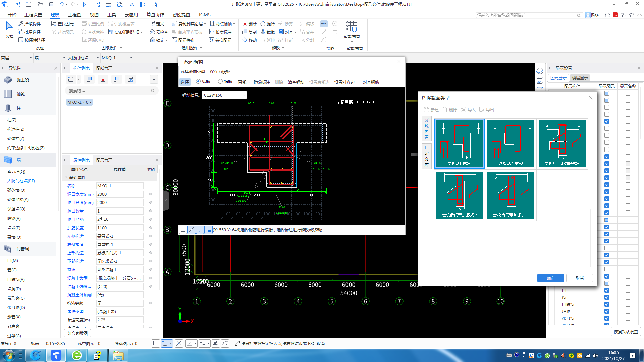Toggle 显示名称 checkbox for 墙洞 row
Image resolution: width=644 pixels, height=362 pixels.
click(628, 311)
